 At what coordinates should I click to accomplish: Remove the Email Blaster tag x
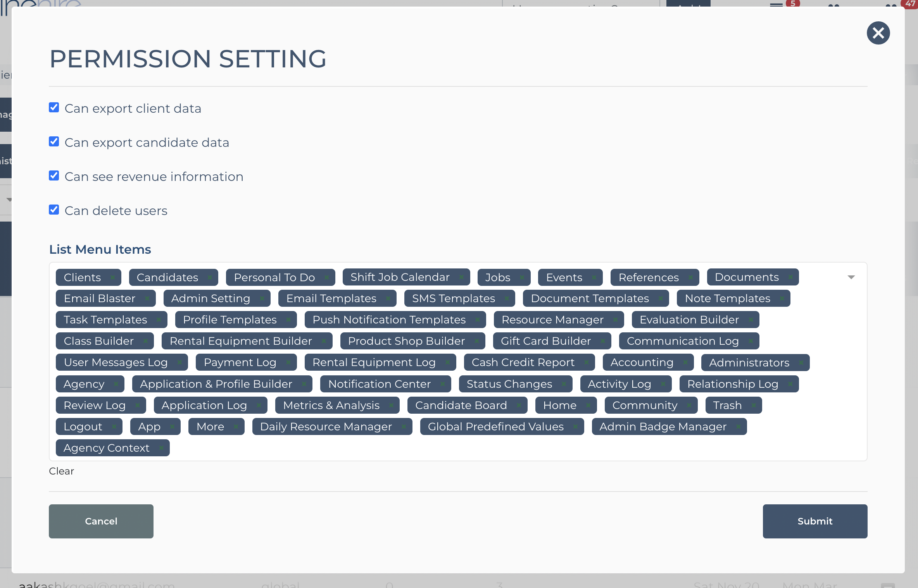tap(147, 299)
